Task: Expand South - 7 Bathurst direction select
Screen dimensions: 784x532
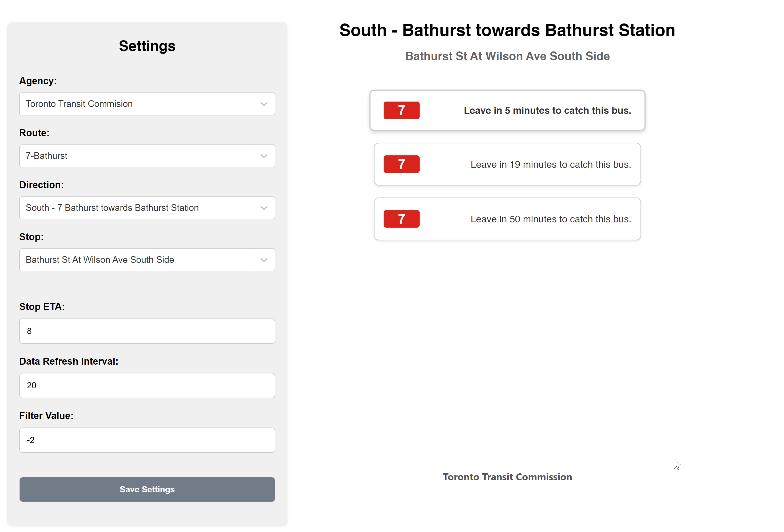Action: [x=135, y=208]
